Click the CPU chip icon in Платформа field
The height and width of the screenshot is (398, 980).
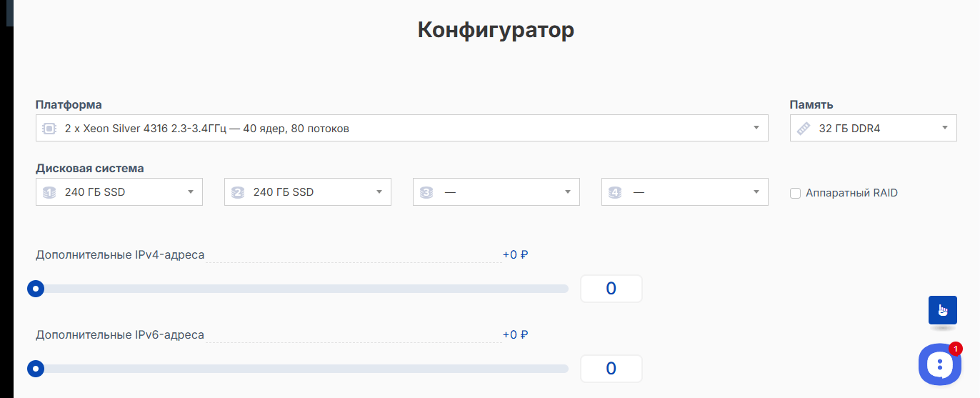[x=49, y=129]
